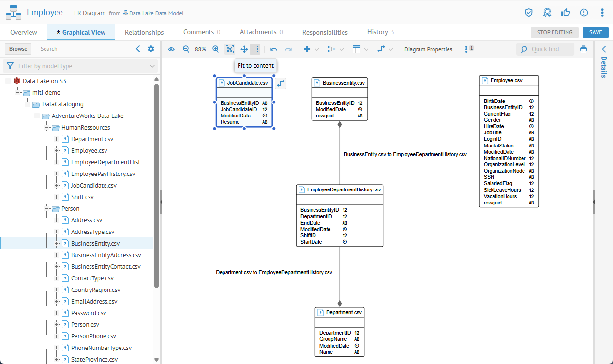Screen dimensions: 613x364
Task: Click the Fit to content icon
Action: [x=230, y=49]
